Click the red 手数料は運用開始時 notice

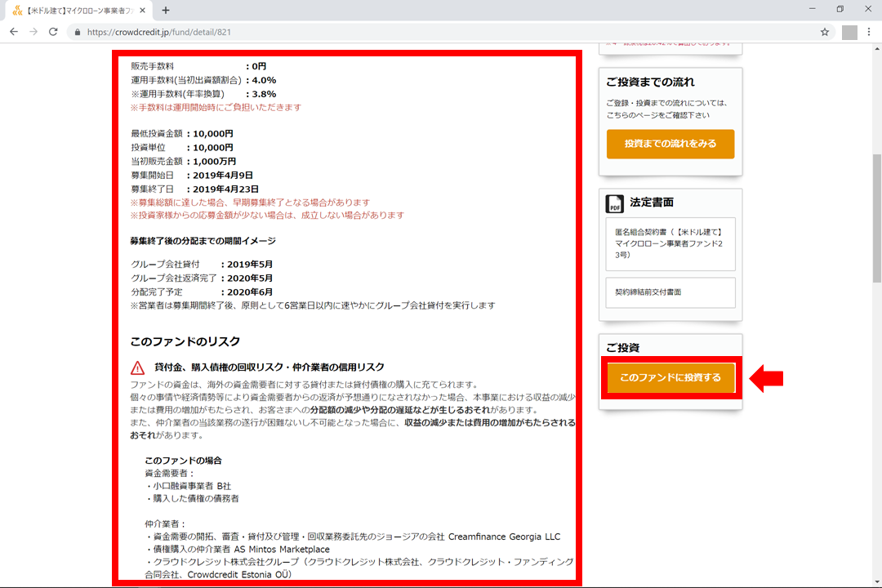click(x=216, y=108)
